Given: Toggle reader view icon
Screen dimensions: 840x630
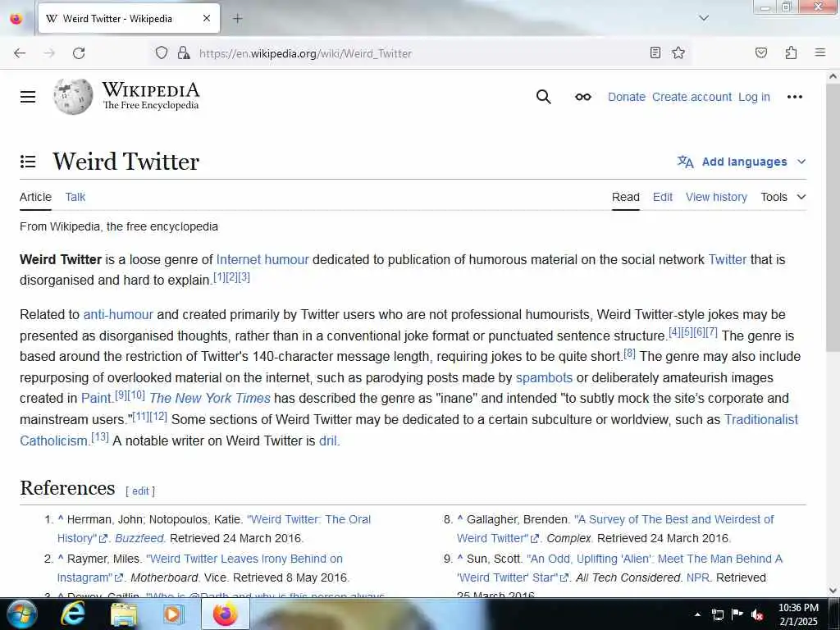Looking at the screenshot, I should pyautogui.click(x=655, y=52).
